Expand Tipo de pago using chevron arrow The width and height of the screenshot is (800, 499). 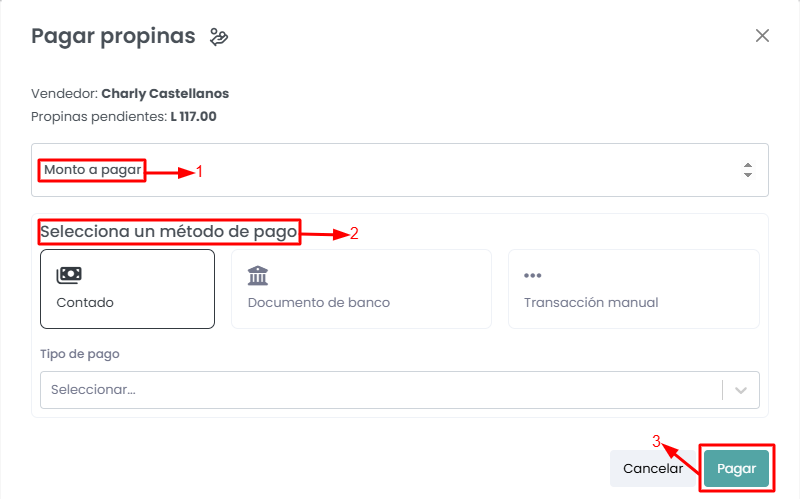click(x=741, y=390)
